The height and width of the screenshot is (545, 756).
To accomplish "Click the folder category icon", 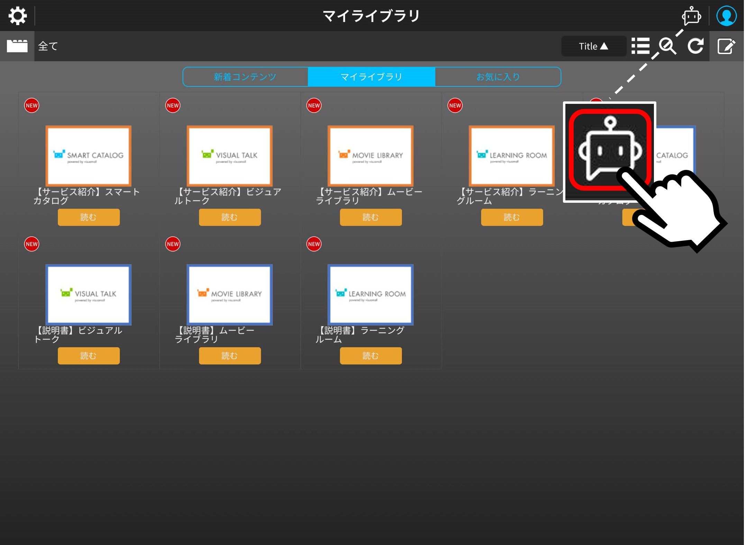I will click(x=17, y=46).
